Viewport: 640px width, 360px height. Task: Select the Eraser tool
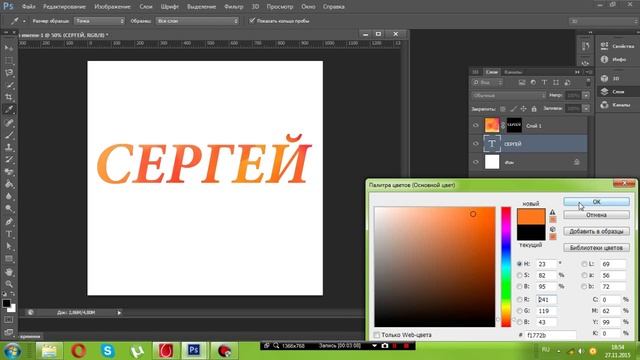pos(9,172)
